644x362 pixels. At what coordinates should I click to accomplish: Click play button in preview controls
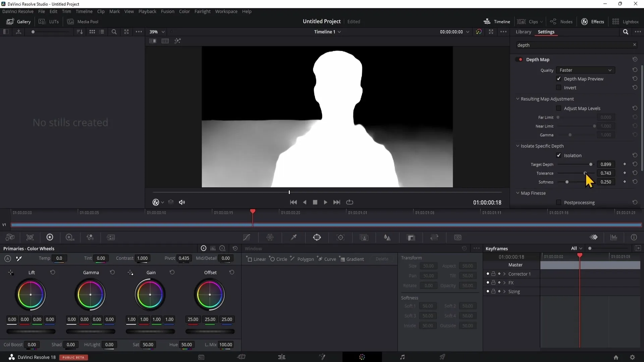[326, 202]
